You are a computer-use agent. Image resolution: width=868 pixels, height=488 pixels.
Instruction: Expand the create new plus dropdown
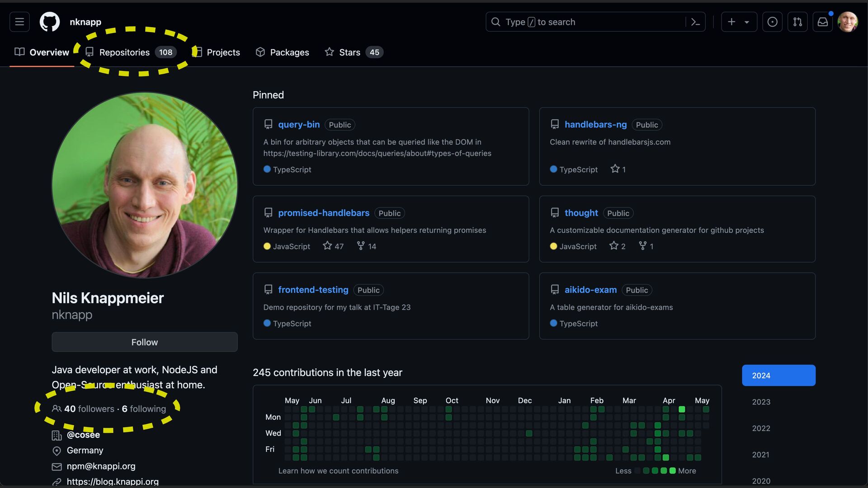(739, 22)
